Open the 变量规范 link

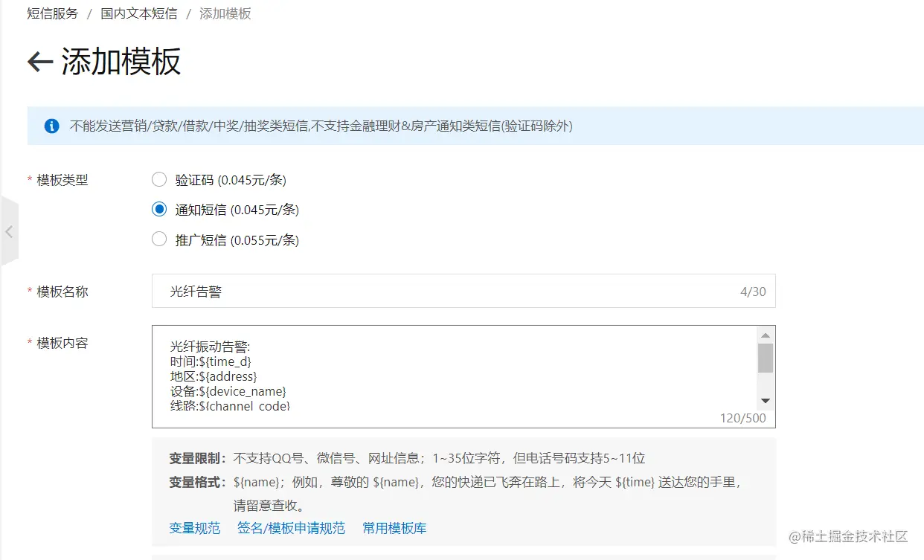(195, 528)
